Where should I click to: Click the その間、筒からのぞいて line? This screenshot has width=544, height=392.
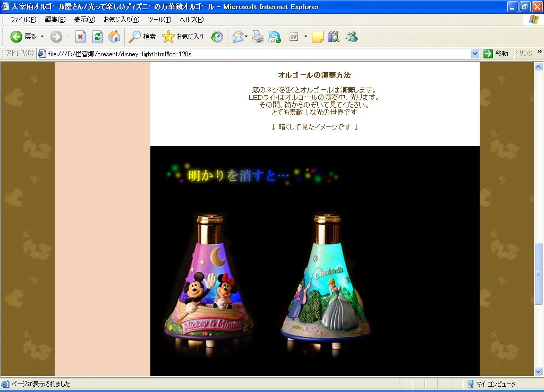[x=314, y=105]
